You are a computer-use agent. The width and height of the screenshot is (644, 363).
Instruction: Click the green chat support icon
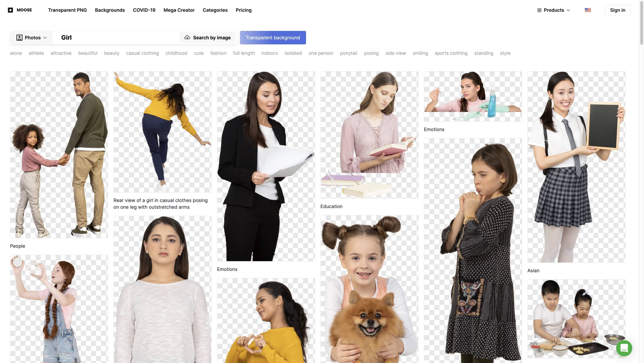(624, 348)
